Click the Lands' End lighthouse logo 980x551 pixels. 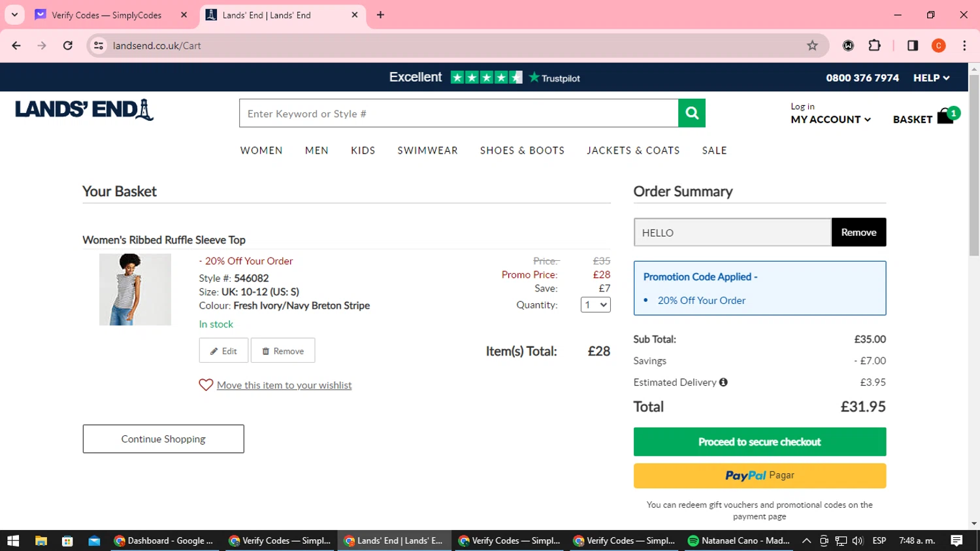(84, 110)
